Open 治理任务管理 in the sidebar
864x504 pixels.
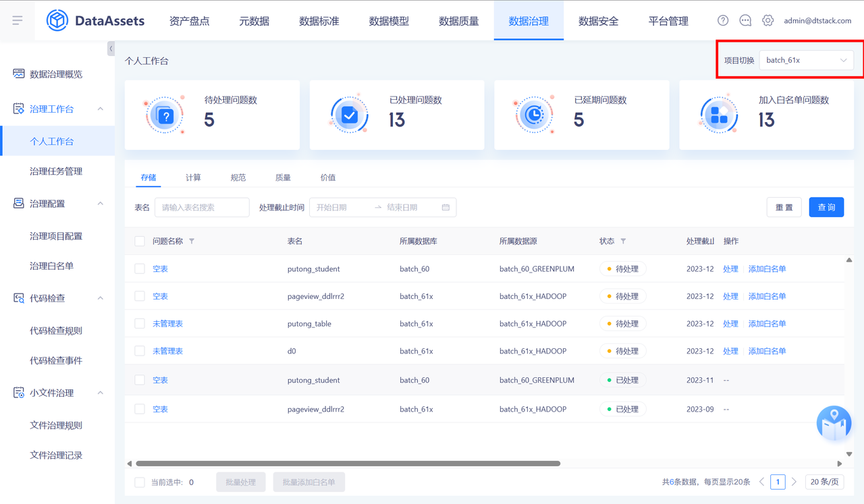pyautogui.click(x=56, y=171)
